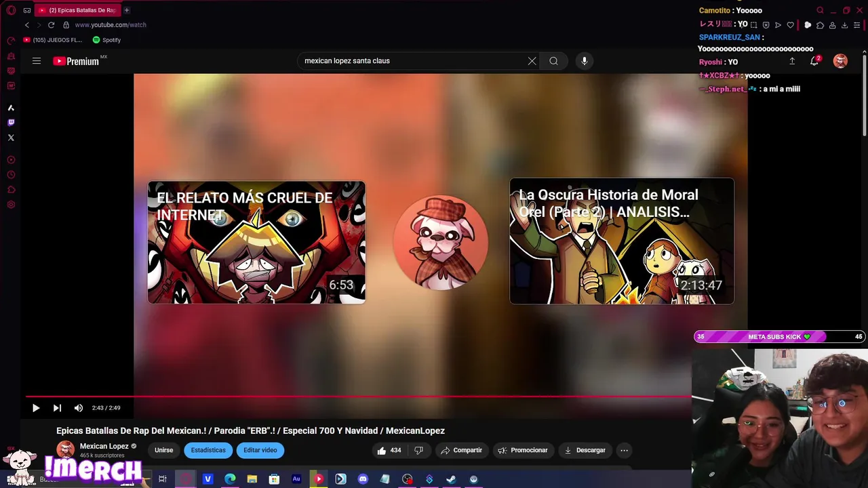Click the youtube.com address bar
Viewport: 868px width, 488px height.
(x=111, y=25)
